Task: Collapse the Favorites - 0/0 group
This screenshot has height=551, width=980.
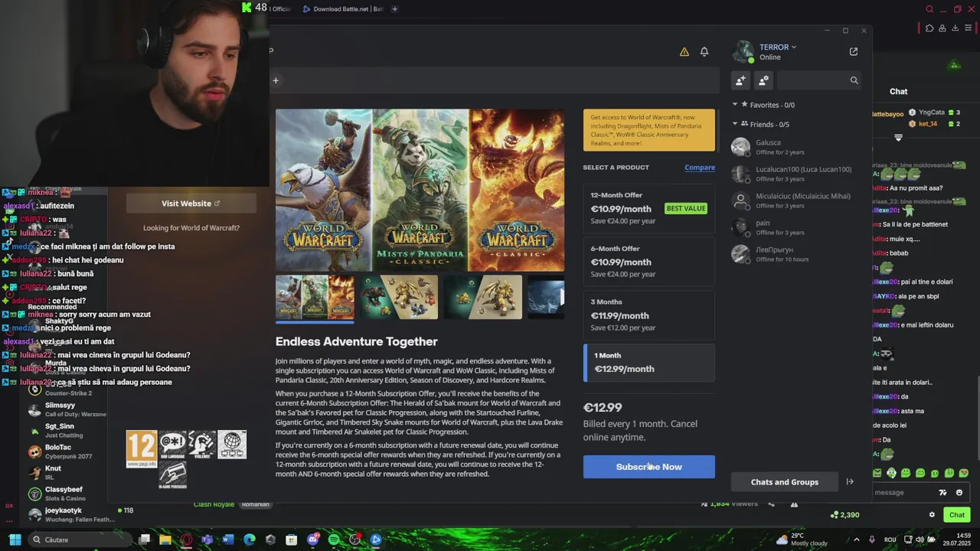Action: tap(735, 105)
